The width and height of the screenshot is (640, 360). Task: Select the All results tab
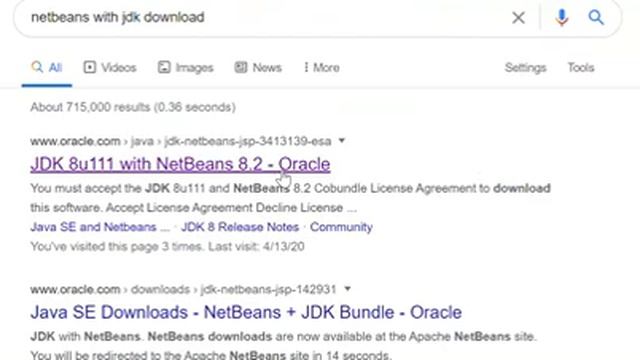point(47,67)
